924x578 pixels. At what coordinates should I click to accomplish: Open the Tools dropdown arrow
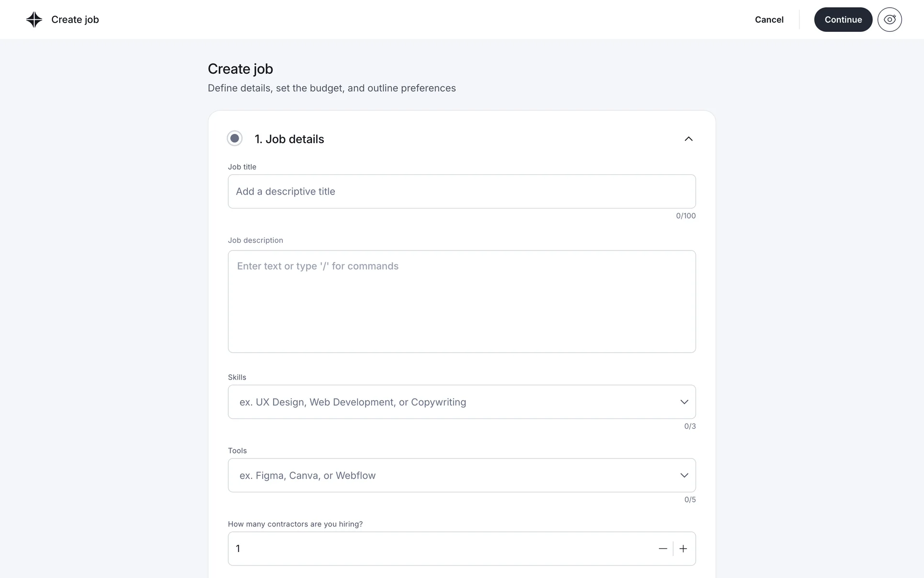pyautogui.click(x=684, y=475)
